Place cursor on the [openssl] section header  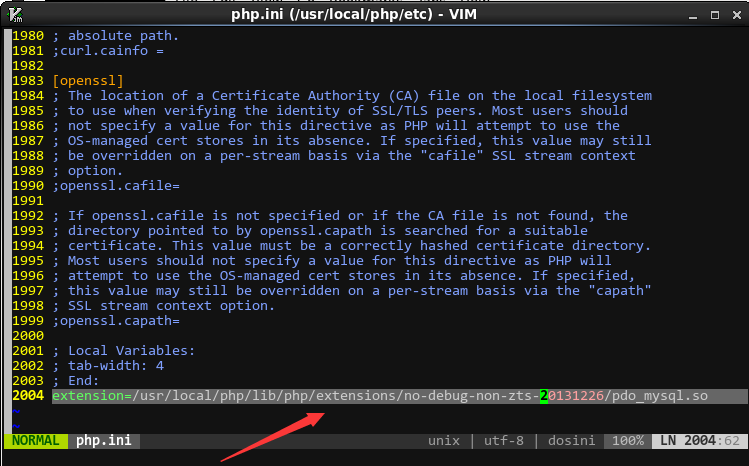[x=88, y=80]
